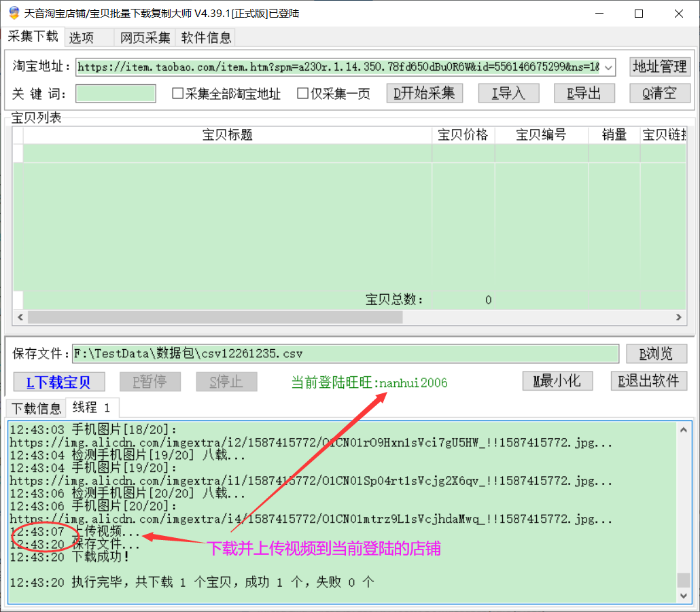Click the 退出软件 button
700x612 pixels.
coord(649,381)
